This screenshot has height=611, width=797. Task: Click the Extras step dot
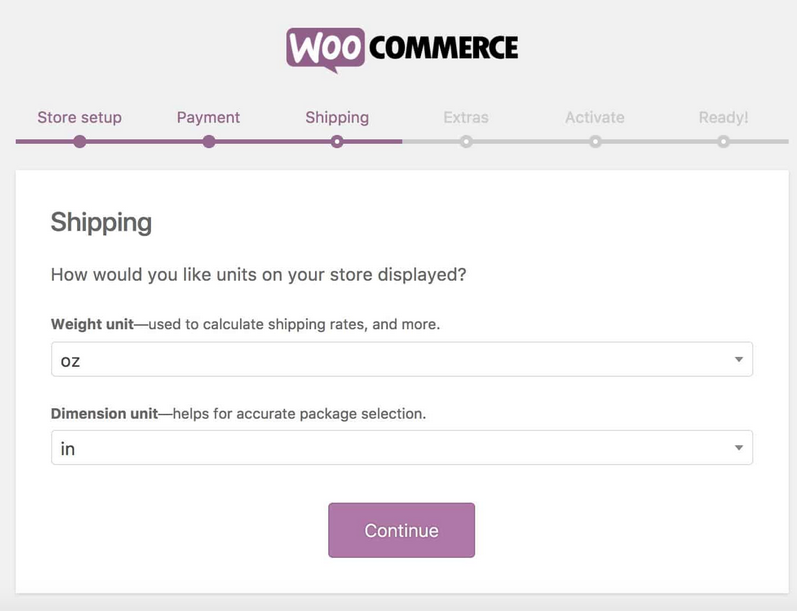pos(466,142)
